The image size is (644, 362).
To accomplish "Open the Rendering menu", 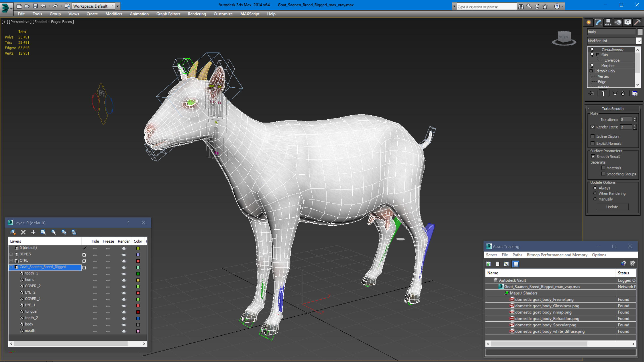I will (x=196, y=14).
